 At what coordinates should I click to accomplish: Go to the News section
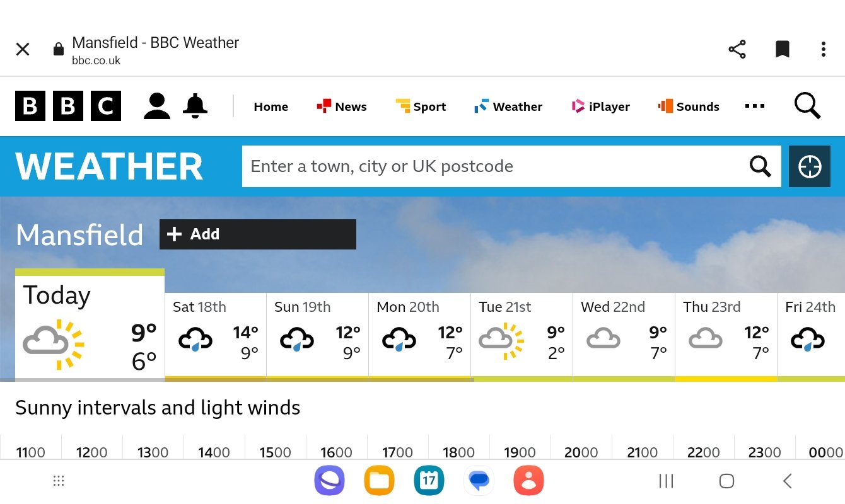click(x=342, y=106)
